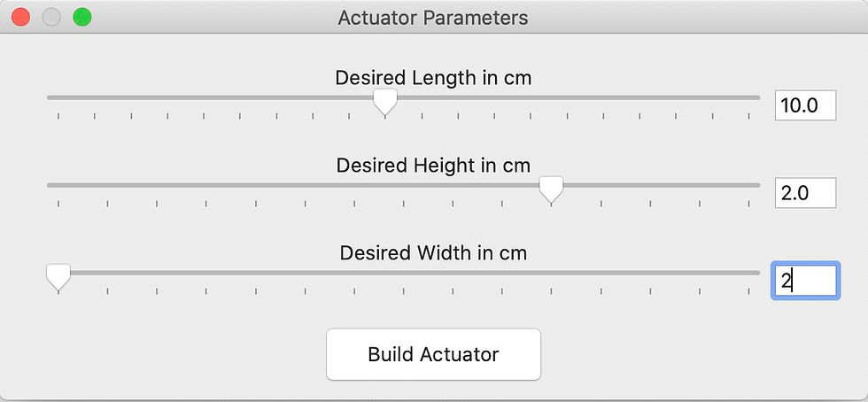Click the green zoom window button
The width and height of the screenshot is (868, 402).
[x=82, y=17]
